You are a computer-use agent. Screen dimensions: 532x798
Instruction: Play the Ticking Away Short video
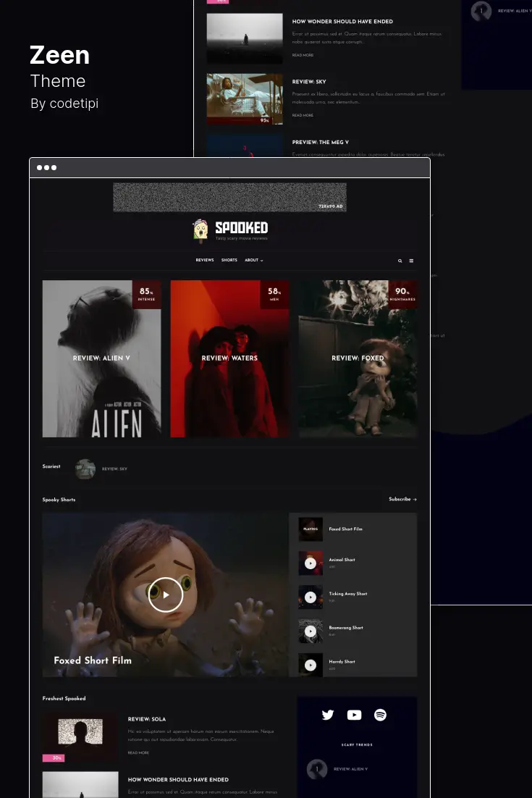click(311, 597)
